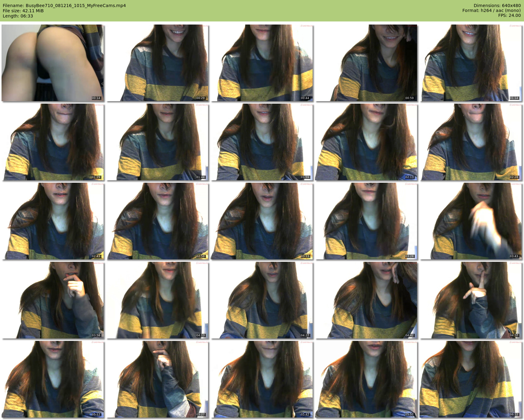Choose the frame marked 02:43
The image size is (524, 420).
click(x=52, y=221)
